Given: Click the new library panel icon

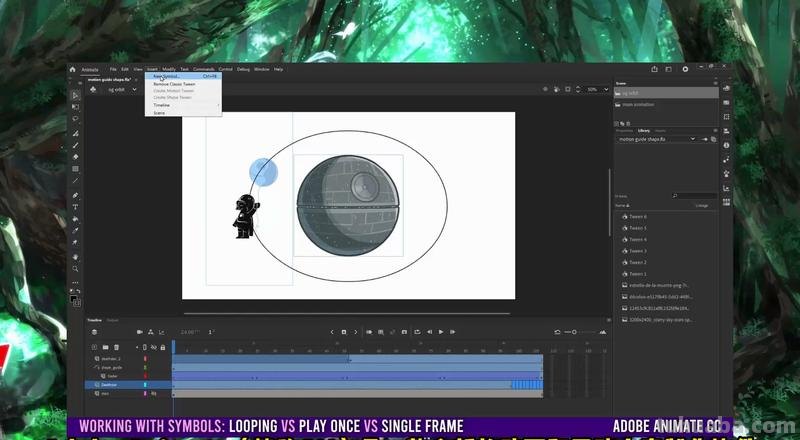Looking at the screenshot, I should (713, 139).
